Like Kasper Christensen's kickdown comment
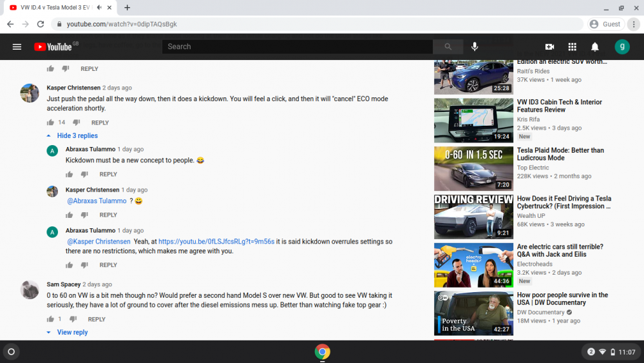This screenshot has height=363, width=644. 50,123
